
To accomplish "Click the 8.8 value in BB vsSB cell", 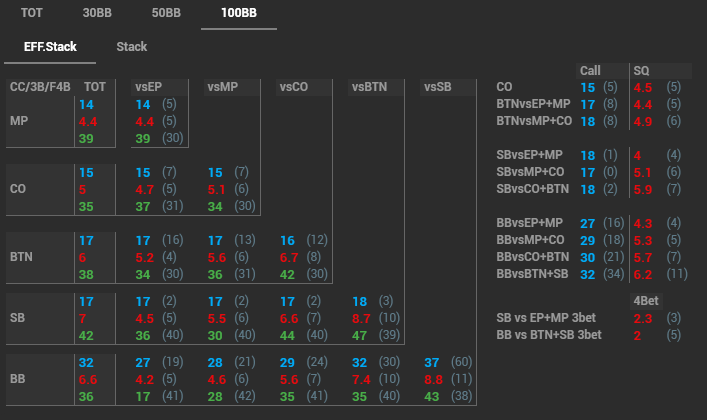I will tap(434, 379).
